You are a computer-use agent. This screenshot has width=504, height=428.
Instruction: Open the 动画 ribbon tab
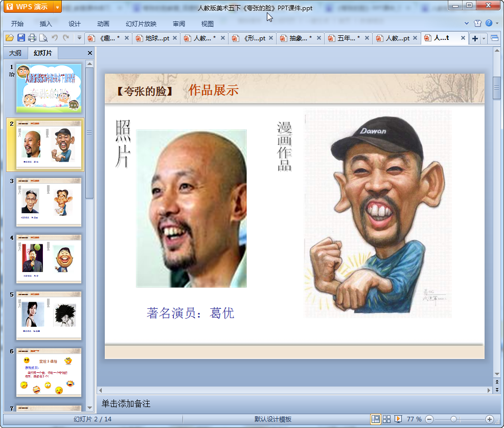point(103,24)
